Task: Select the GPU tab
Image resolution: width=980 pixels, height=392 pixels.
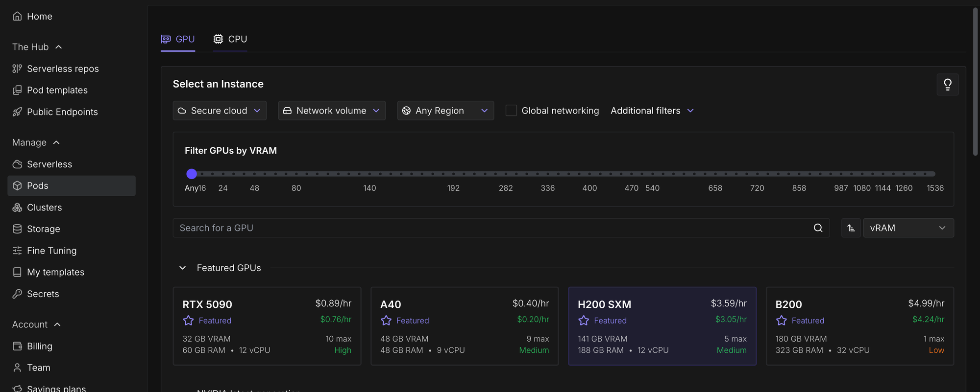Action: point(178,39)
